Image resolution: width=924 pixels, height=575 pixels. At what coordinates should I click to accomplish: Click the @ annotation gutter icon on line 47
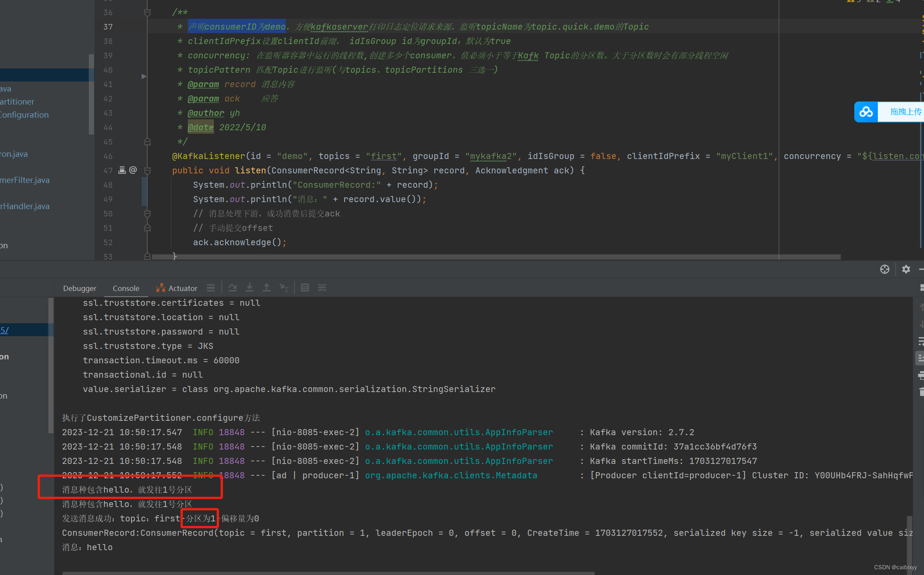[x=133, y=170]
